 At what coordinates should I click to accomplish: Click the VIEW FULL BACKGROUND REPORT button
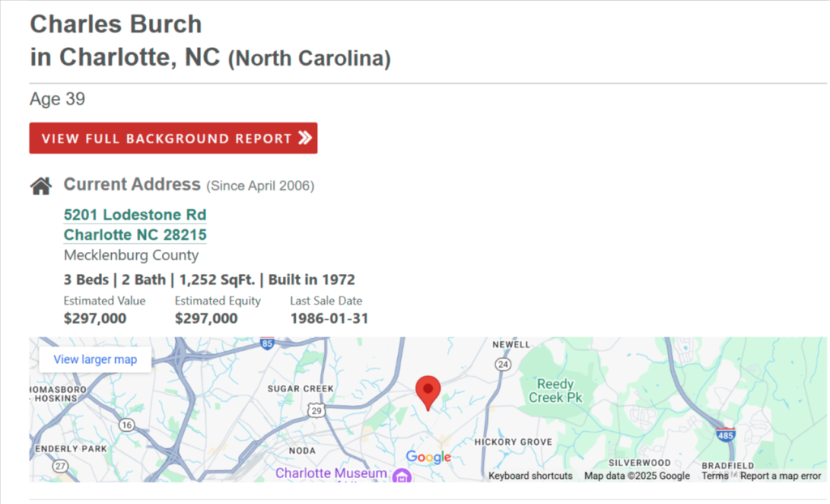coord(173,138)
